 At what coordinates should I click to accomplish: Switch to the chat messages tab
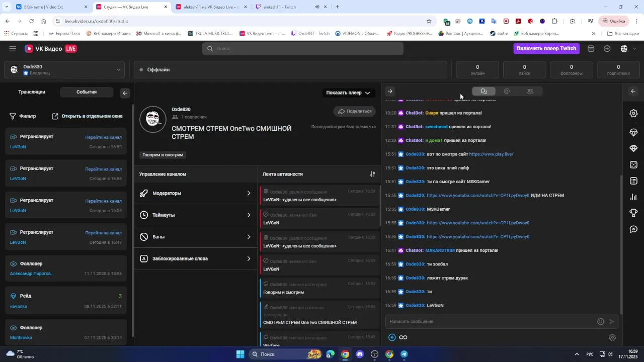coord(484,91)
